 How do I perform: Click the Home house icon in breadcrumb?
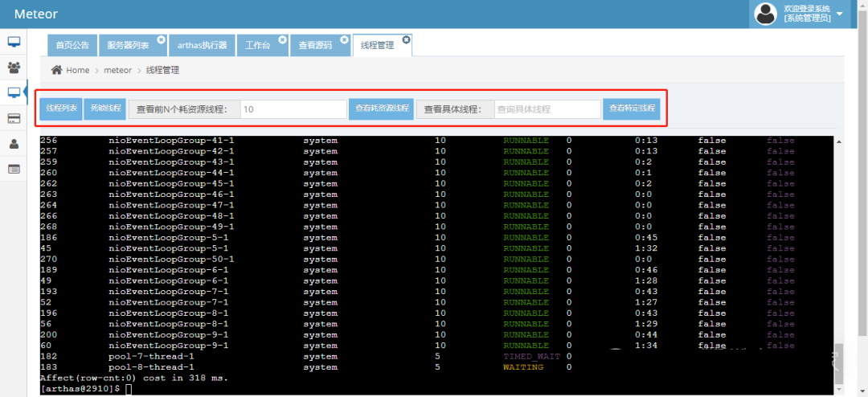(x=57, y=70)
